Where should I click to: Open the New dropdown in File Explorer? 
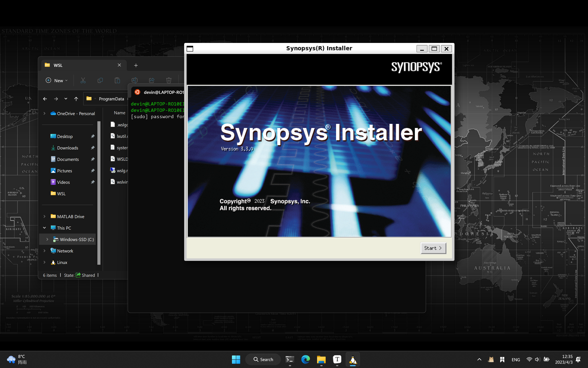coord(57,80)
